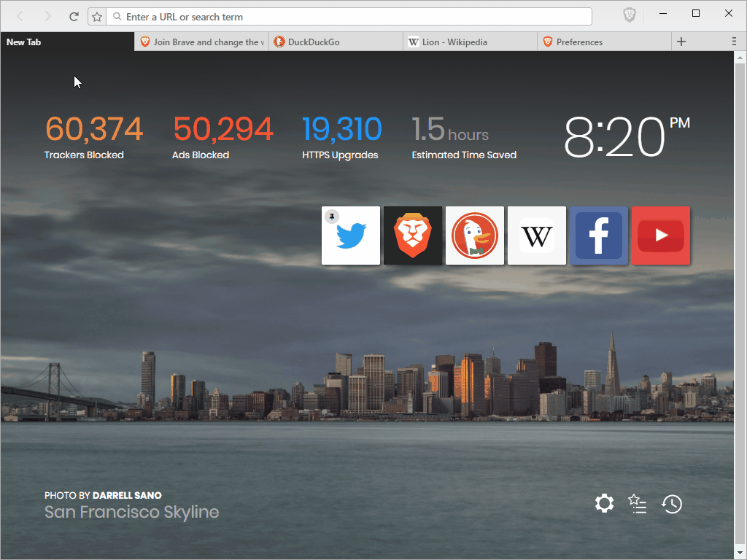The width and height of the screenshot is (747, 560).
Task: Open the Twitter top site tile
Action: pyautogui.click(x=351, y=236)
